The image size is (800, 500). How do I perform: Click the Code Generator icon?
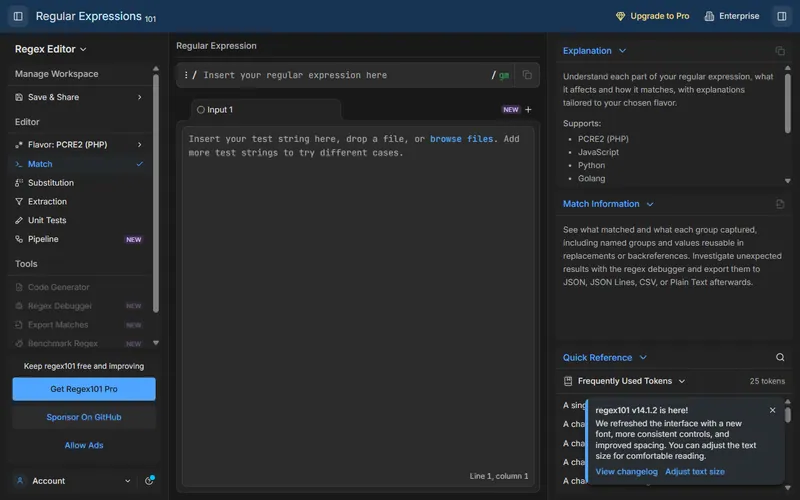point(19,287)
